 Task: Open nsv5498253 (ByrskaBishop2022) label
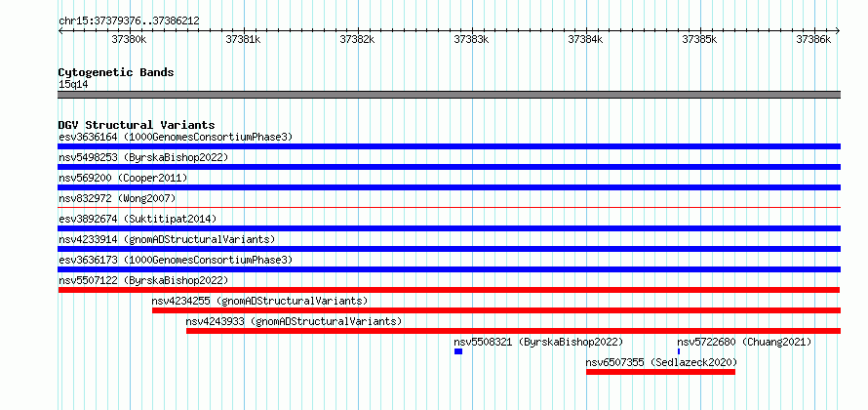pyautogui.click(x=143, y=157)
